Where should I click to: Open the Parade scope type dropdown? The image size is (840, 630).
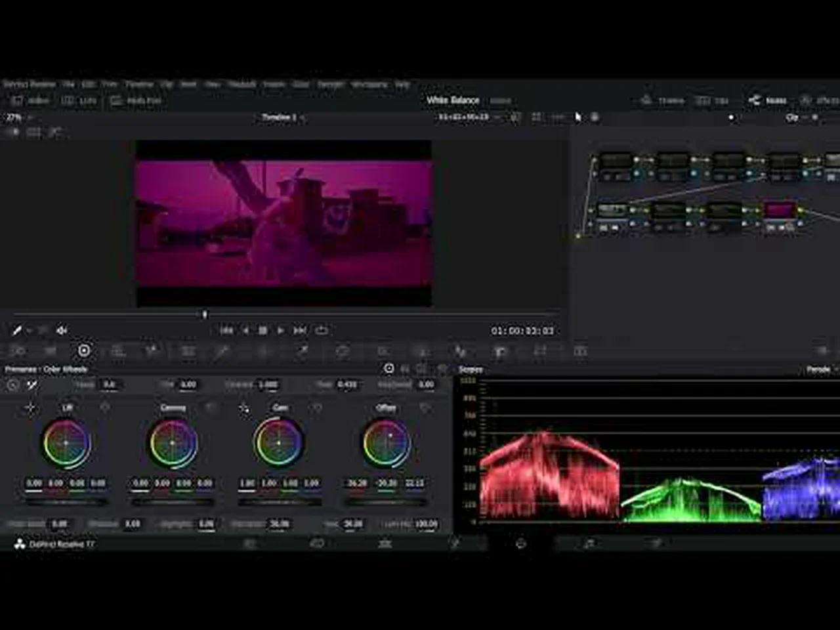click(x=822, y=369)
